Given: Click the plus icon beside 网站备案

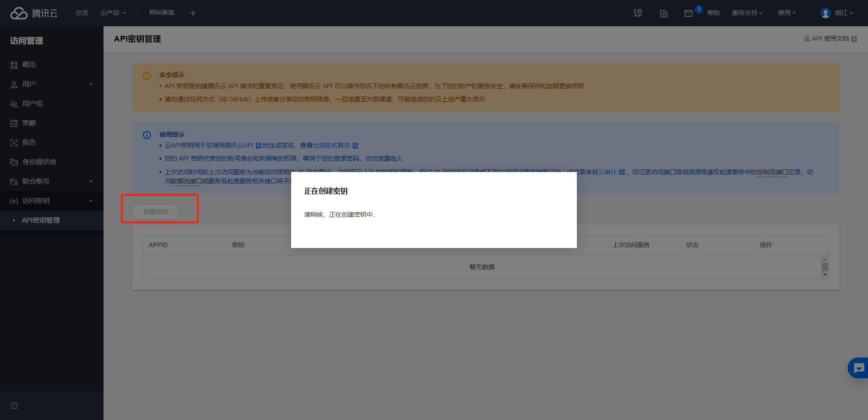Looking at the screenshot, I should coord(193,13).
